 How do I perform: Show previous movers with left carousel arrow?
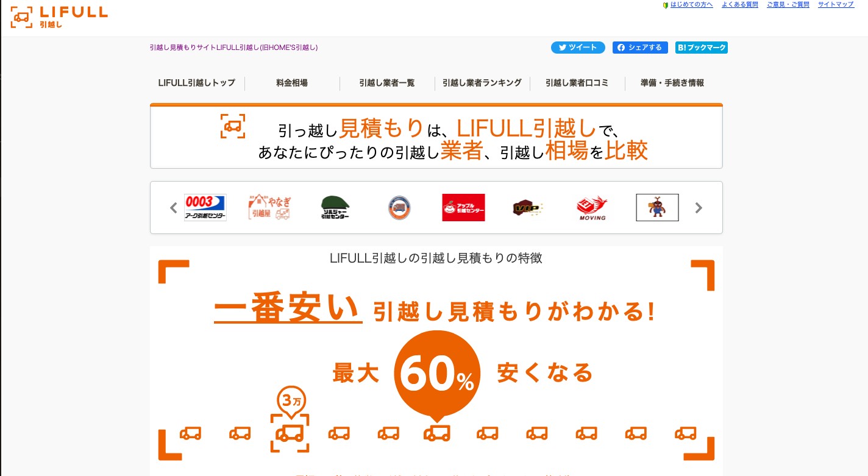click(173, 208)
